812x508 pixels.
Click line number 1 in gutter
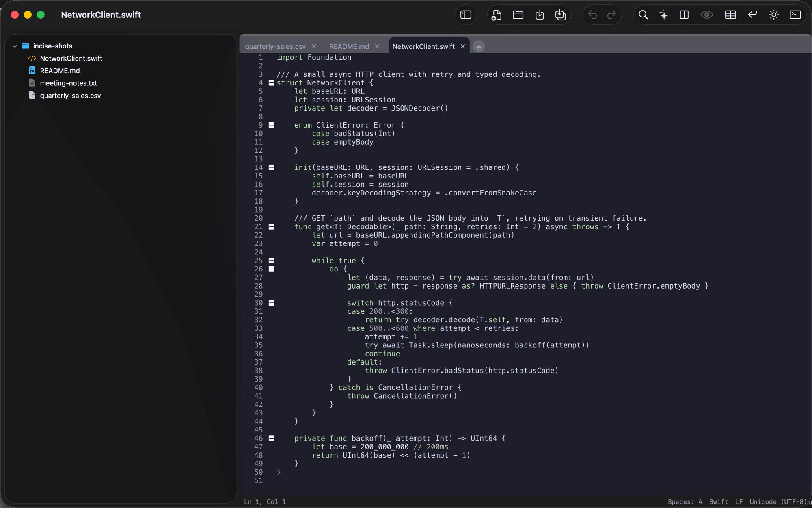261,57
